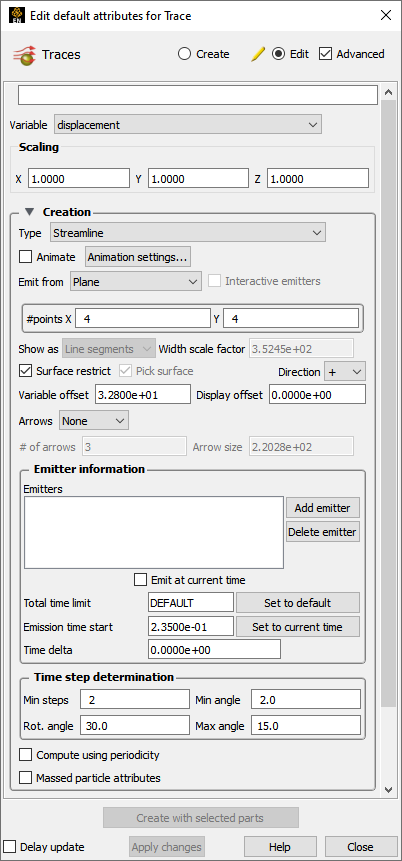
Task: Click the Time delta field
Action: click(x=214, y=650)
